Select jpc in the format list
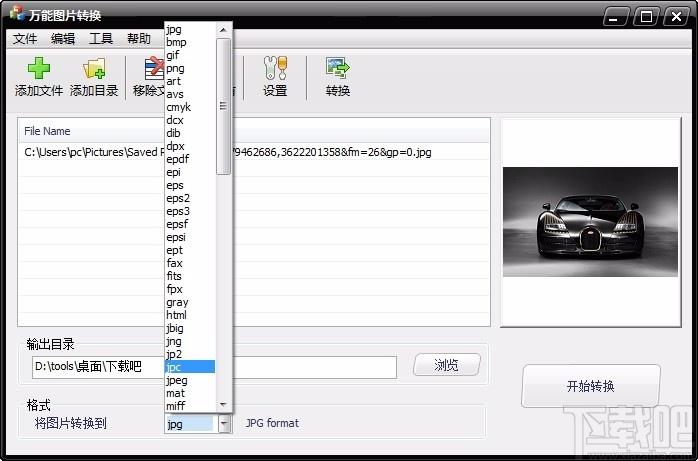 click(x=190, y=367)
